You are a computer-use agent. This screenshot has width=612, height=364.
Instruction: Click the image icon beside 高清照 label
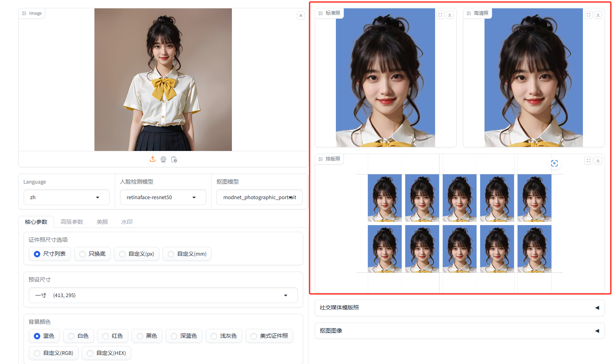pos(469,13)
